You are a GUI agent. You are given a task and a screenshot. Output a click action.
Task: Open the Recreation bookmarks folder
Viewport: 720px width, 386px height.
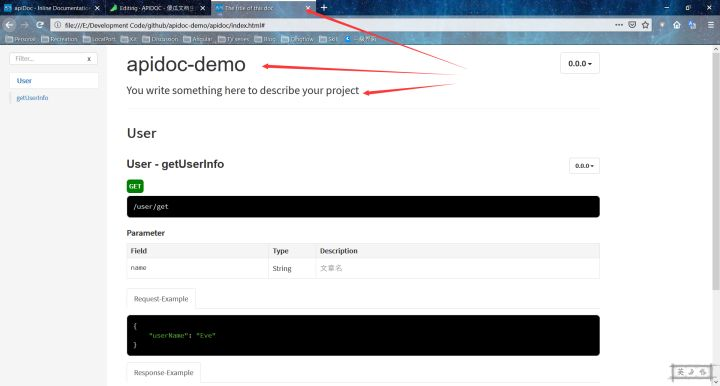tap(60, 39)
